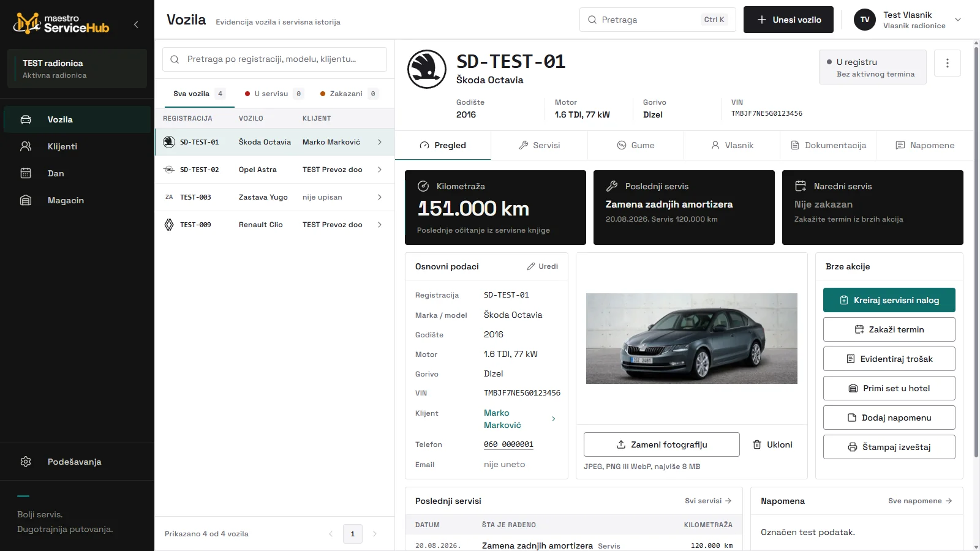
Task: Switch to Servisi tab
Action: (x=539, y=146)
